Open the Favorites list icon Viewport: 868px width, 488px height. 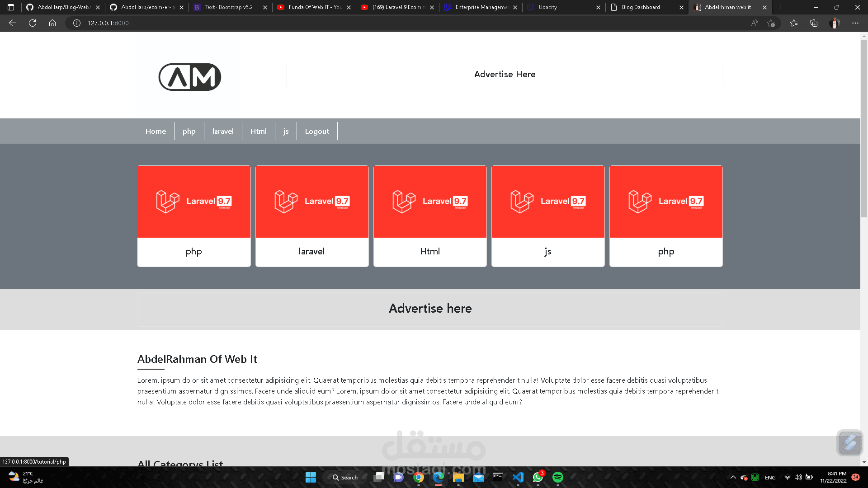click(x=794, y=23)
